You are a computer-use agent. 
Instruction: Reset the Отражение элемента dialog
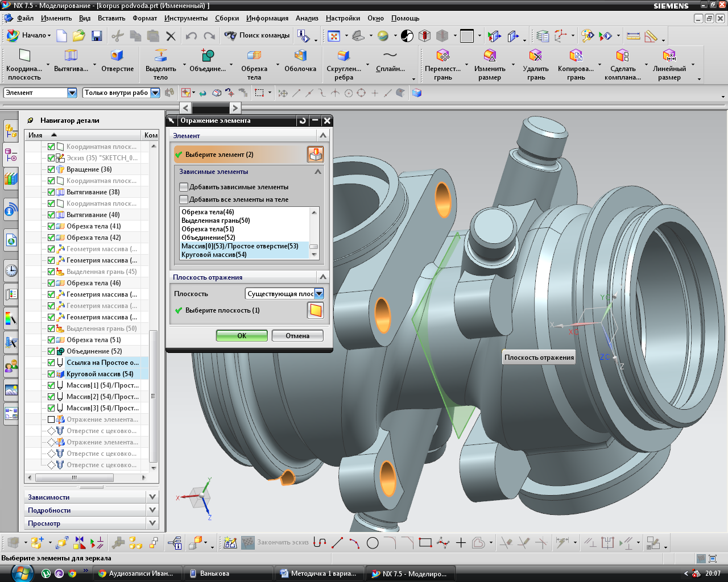click(303, 120)
